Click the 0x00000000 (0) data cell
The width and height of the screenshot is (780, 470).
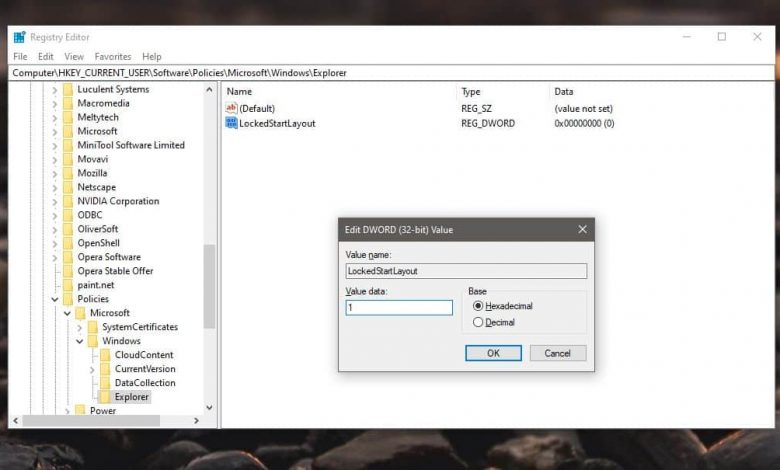point(585,123)
